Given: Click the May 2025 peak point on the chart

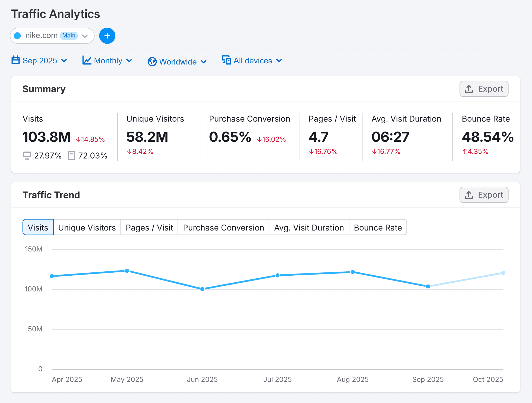Looking at the screenshot, I should pyautogui.click(x=127, y=271).
